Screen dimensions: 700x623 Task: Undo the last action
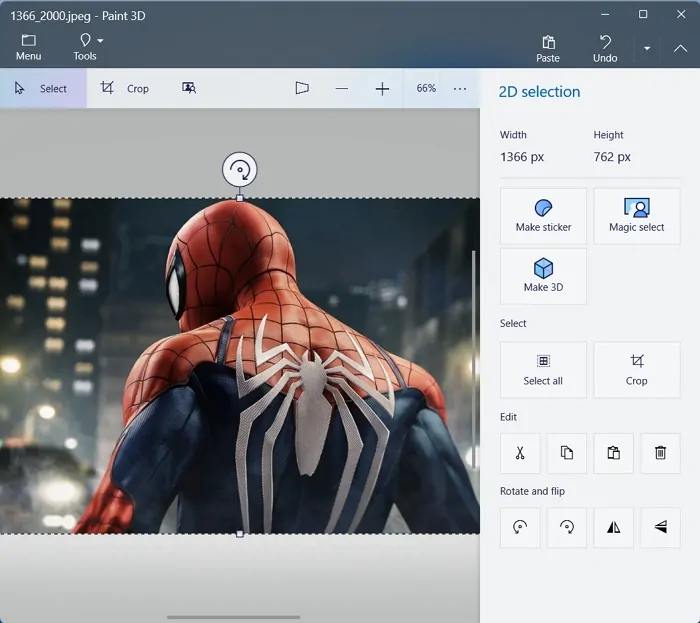pos(605,49)
